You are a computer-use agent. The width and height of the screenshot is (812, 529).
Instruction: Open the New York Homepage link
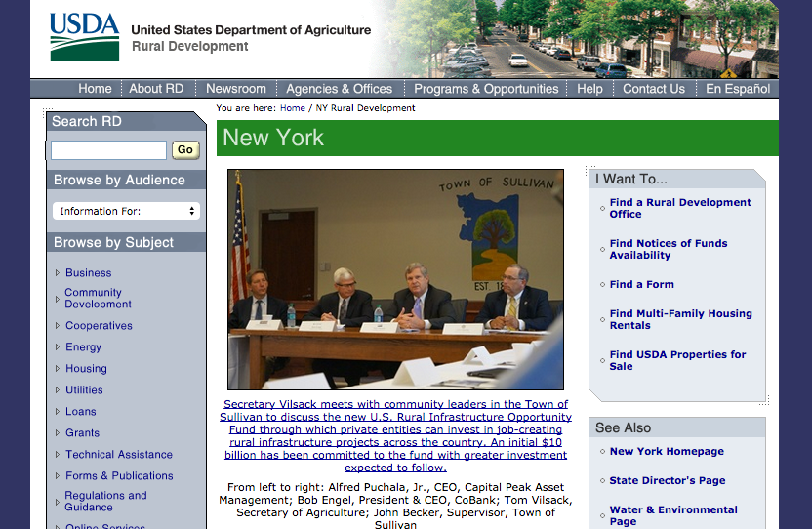667,451
